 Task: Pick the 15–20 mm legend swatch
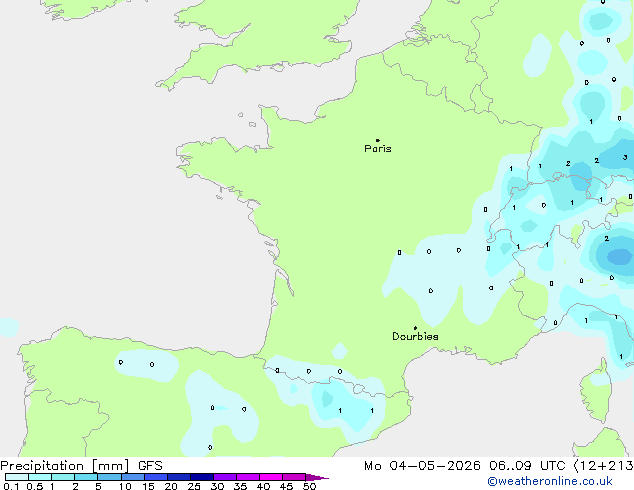click(156, 477)
